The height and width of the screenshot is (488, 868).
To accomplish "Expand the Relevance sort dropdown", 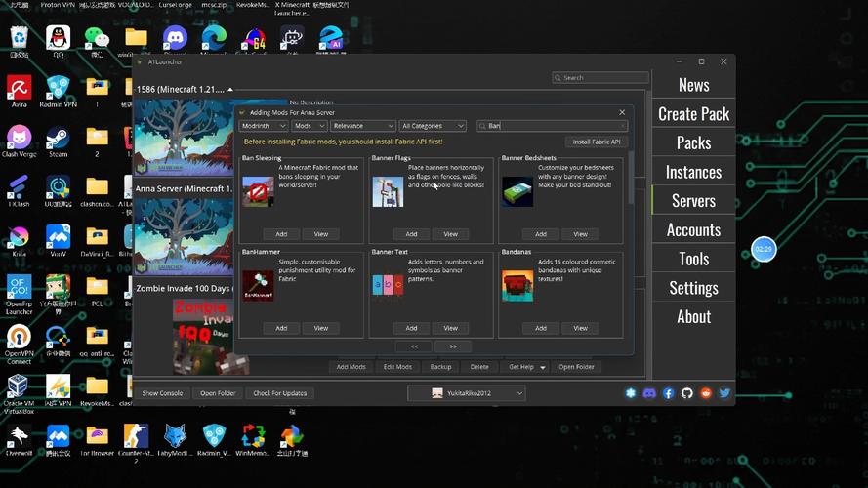I will (x=361, y=126).
